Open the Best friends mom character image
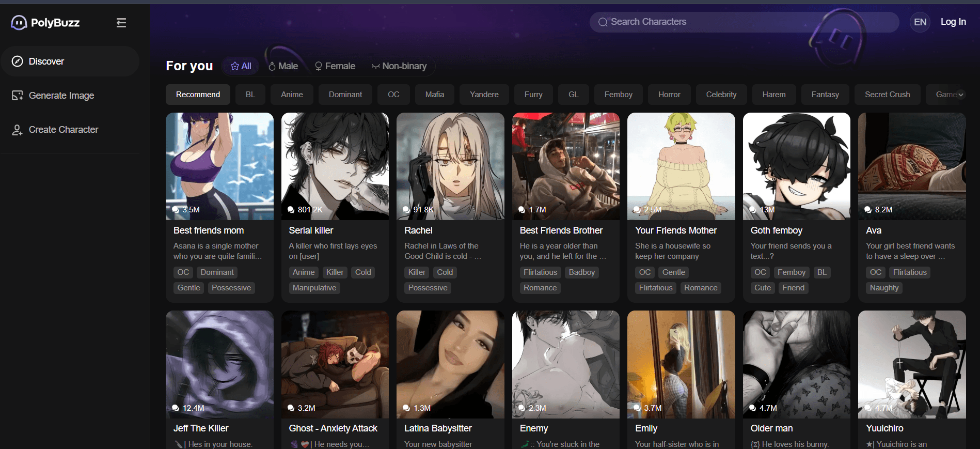Viewport: 980px width, 449px height. click(219, 166)
